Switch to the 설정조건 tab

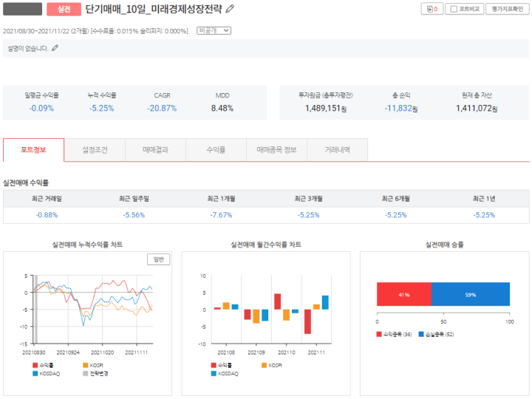pyautogui.click(x=95, y=149)
